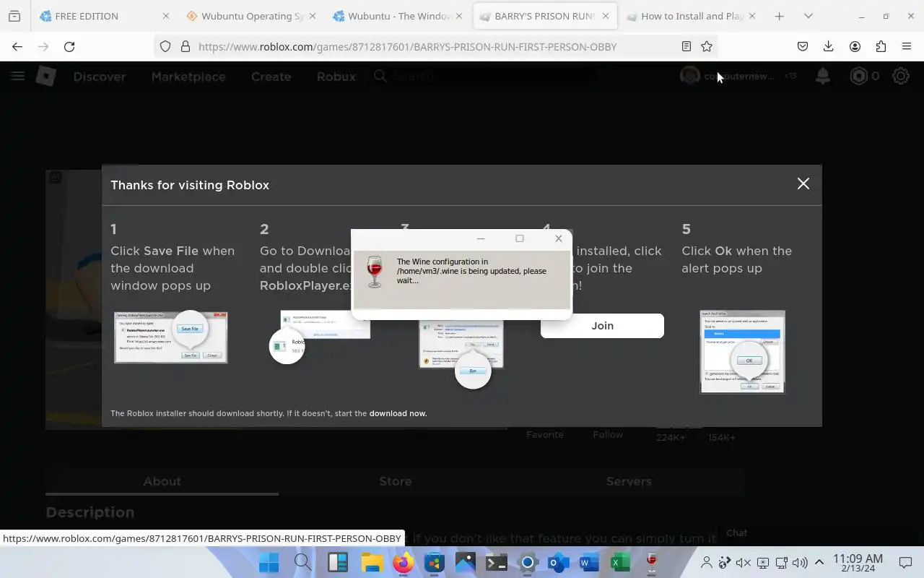Open Word icon in taskbar
This screenshot has width=924, height=578.
click(x=589, y=562)
